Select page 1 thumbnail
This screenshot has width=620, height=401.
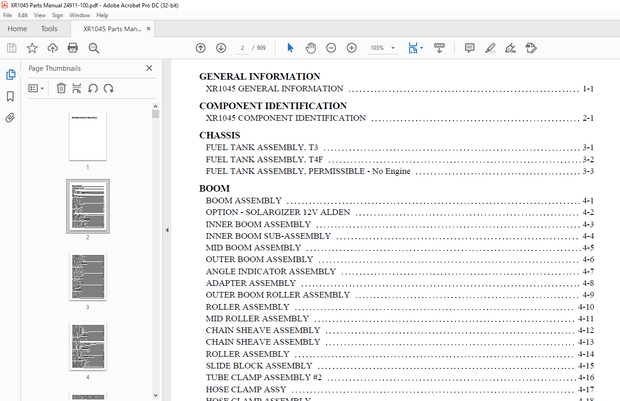pyautogui.click(x=88, y=136)
